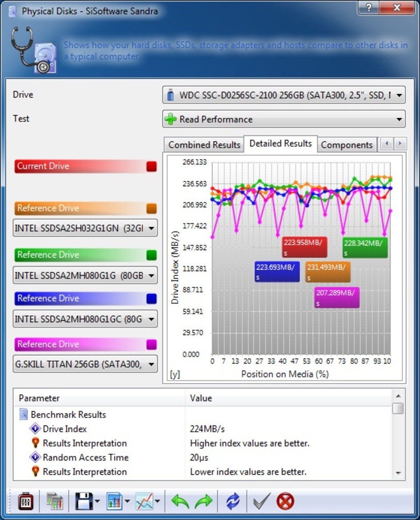Click the Value column header
This screenshot has height=520, width=420.
[x=288, y=398]
